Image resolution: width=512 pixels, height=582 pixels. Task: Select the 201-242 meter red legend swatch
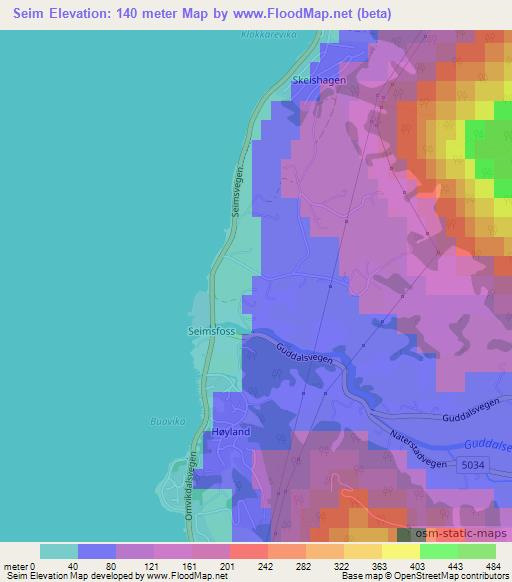pyautogui.click(x=249, y=552)
